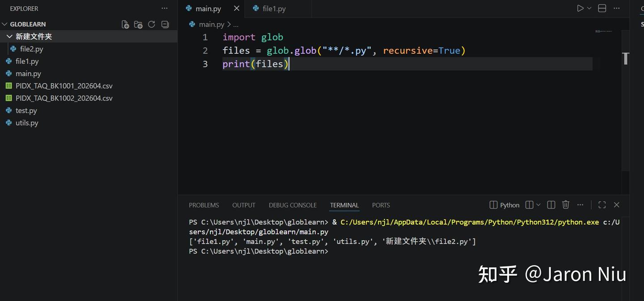Split the editor right
This screenshot has width=644, height=301.
pyautogui.click(x=602, y=8)
